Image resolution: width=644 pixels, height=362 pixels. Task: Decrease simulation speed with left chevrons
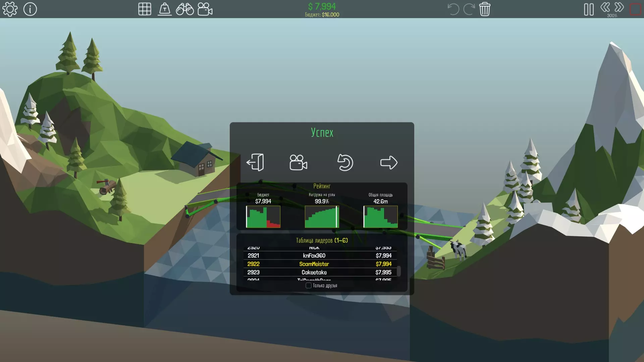tap(605, 7)
